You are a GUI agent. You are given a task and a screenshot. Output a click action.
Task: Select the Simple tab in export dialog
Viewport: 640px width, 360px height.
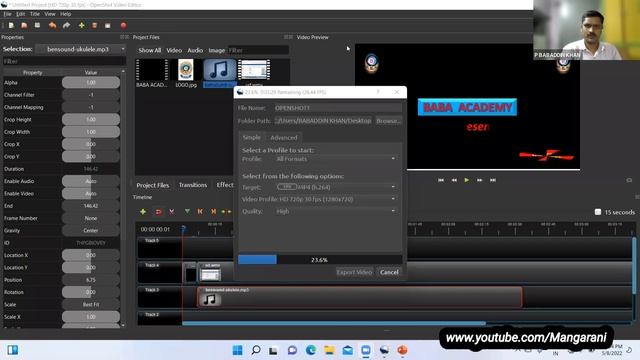[x=251, y=138]
